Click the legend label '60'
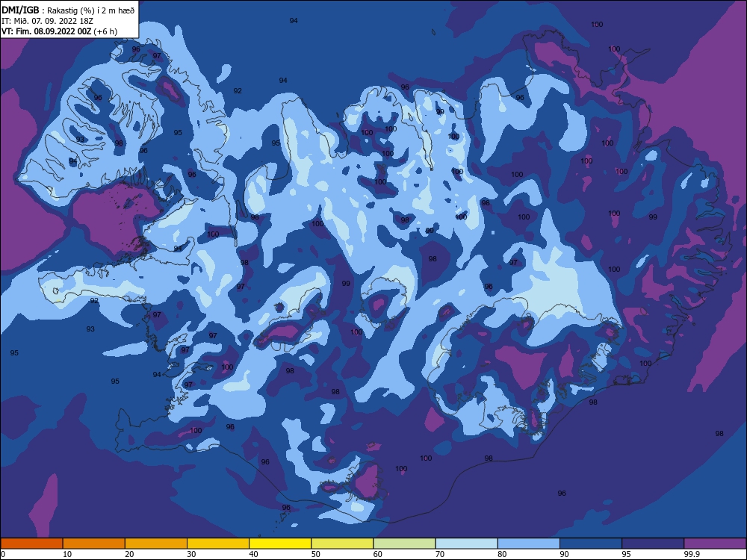The width and height of the screenshot is (747, 560). tap(378, 554)
